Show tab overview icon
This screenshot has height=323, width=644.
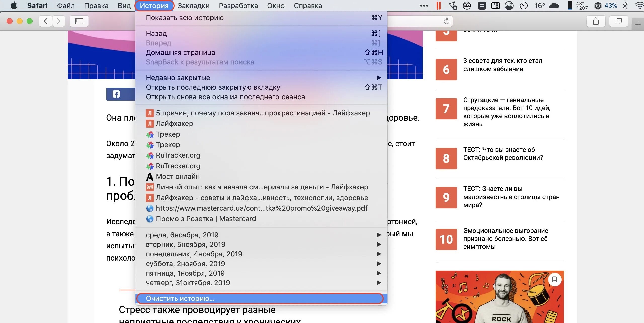(x=618, y=21)
